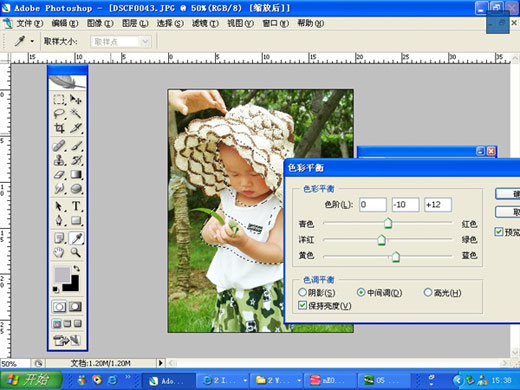The height and width of the screenshot is (390, 520).
Task: Open the 选择 (Select) menu
Action: [x=170, y=23]
